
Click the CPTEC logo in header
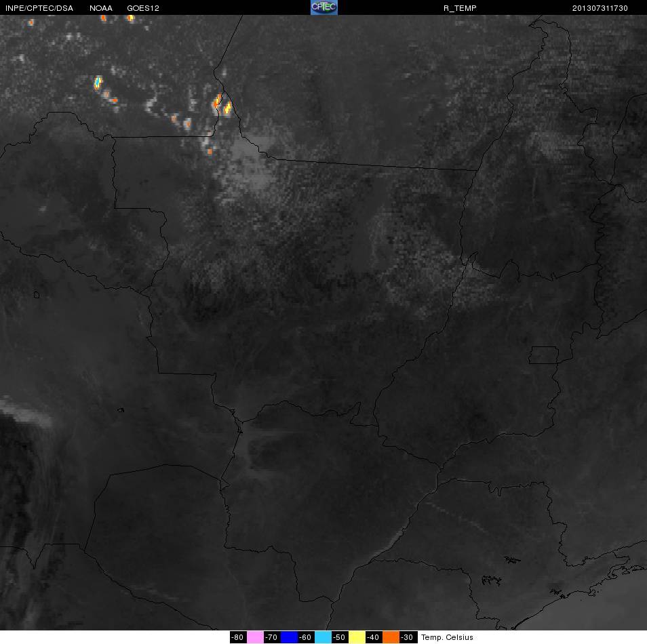[x=324, y=7]
